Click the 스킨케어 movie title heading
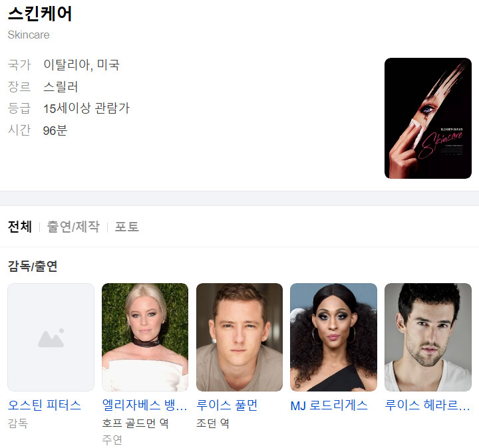Image resolution: width=479 pixels, height=448 pixels. (x=40, y=14)
